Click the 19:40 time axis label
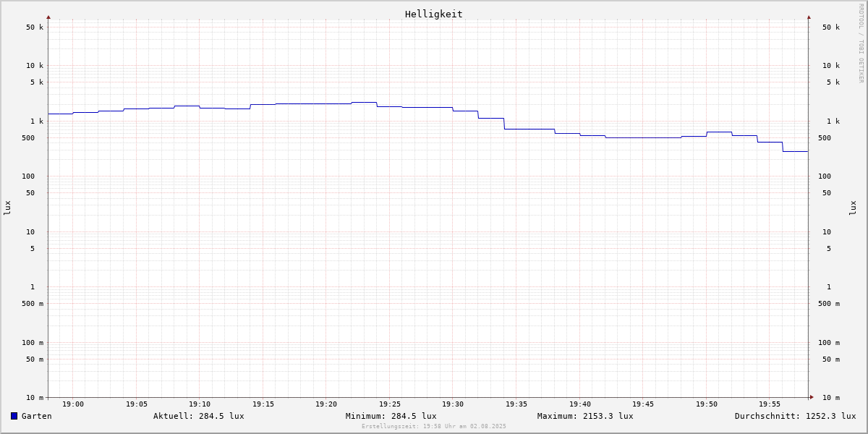This screenshot has height=434, width=868. (580, 404)
